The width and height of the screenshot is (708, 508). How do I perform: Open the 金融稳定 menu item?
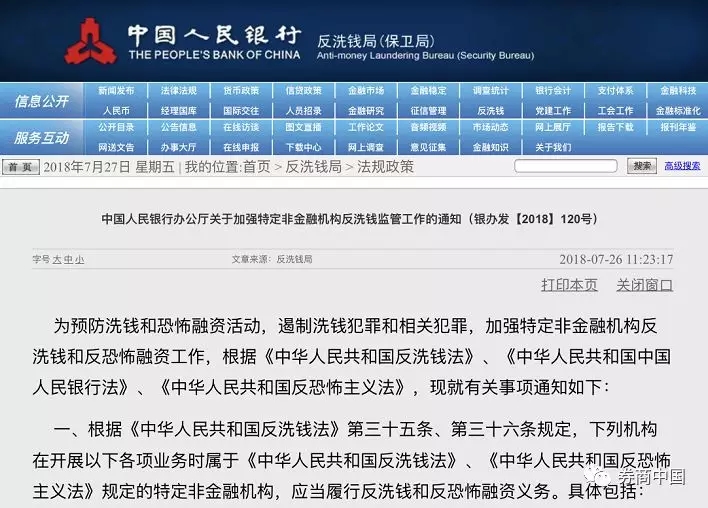[428, 91]
